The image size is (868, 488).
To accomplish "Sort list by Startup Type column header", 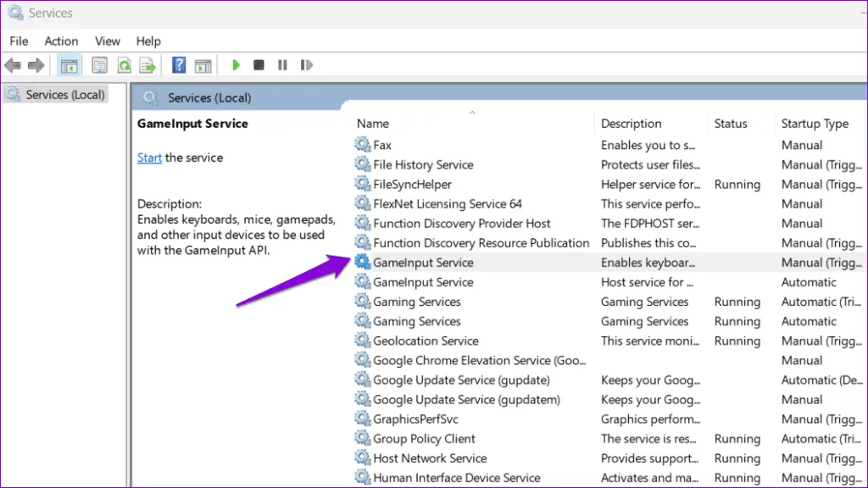I will [814, 124].
